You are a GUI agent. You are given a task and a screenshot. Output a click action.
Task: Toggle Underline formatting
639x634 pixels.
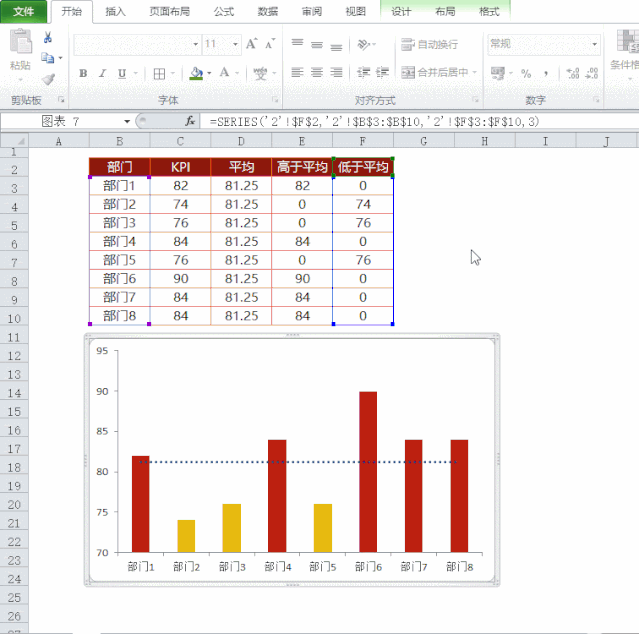pyautogui.click(x=121, y=73)
